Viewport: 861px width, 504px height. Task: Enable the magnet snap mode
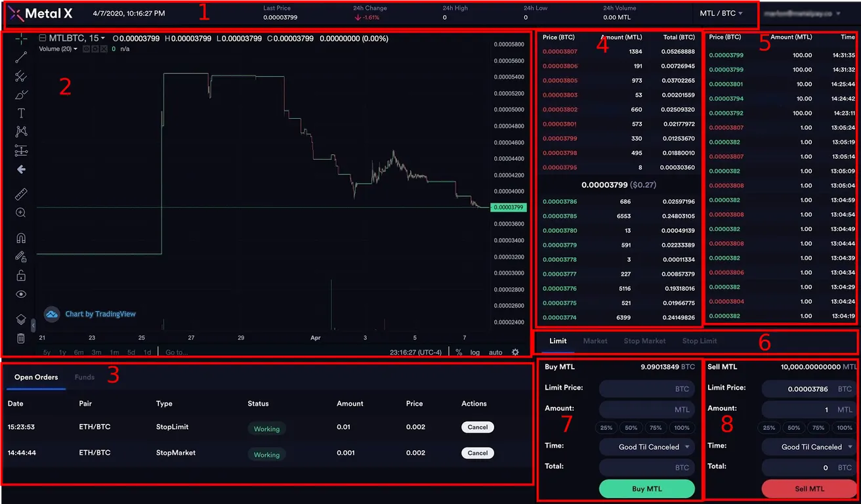coord(21,238)
